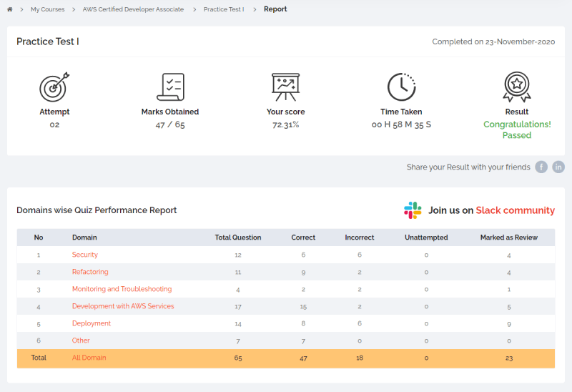The image size is (572, 392).
Task: Click Domains wise Quiz Performance Report heading
Action: pyautogui.click(x=97, y=210)
